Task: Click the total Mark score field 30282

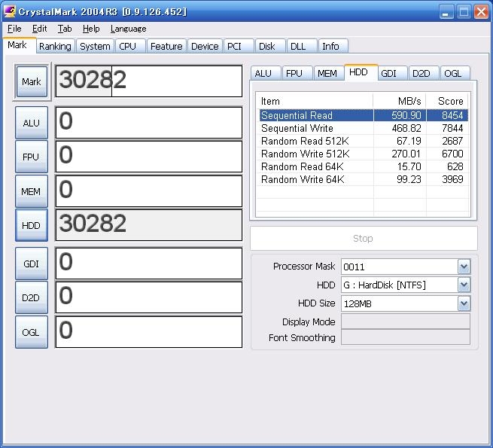Action: [x=149, y=81]
